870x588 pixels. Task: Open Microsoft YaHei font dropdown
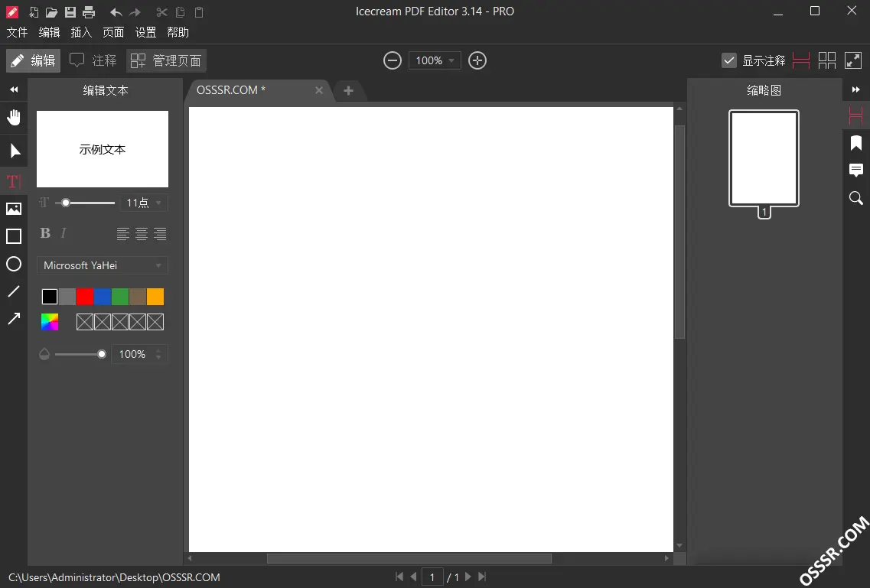(102, 265)
